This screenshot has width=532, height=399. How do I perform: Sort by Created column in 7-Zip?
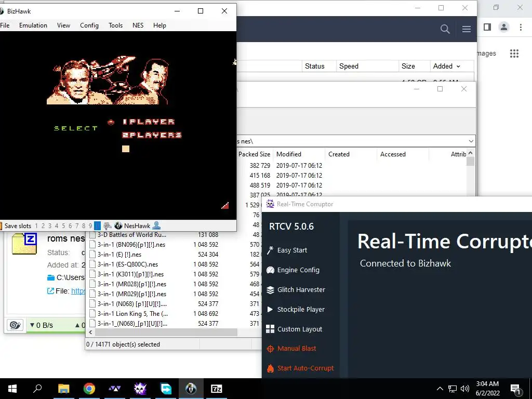point(351,154)
